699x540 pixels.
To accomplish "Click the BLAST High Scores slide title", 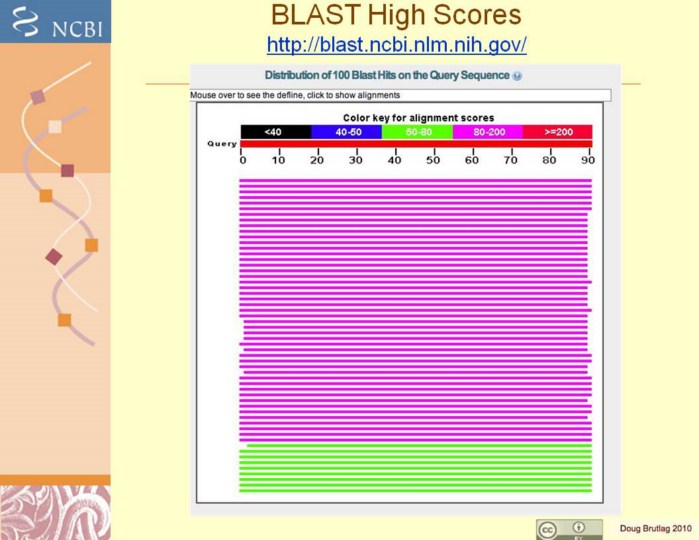I will [x=396, y=16].
